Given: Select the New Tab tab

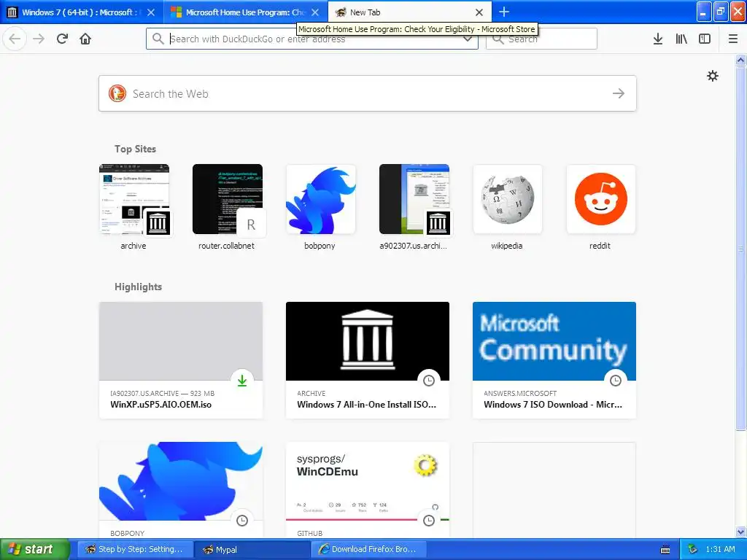Looking at the screenshot, I should 410,12.
